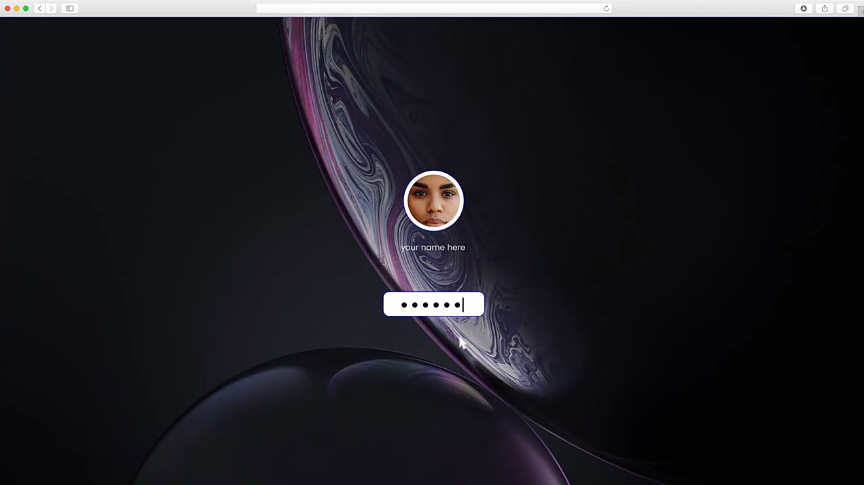
Task: Toggle the Safari sidebar
Action: (x=70, y=8)
